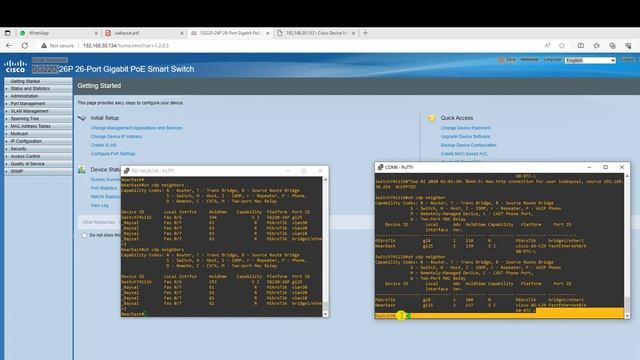The height and width of the screenshot is (360, 640).
Task: Click scrollbar down arrow in left PuTTY window
Action: coord(325,314)
